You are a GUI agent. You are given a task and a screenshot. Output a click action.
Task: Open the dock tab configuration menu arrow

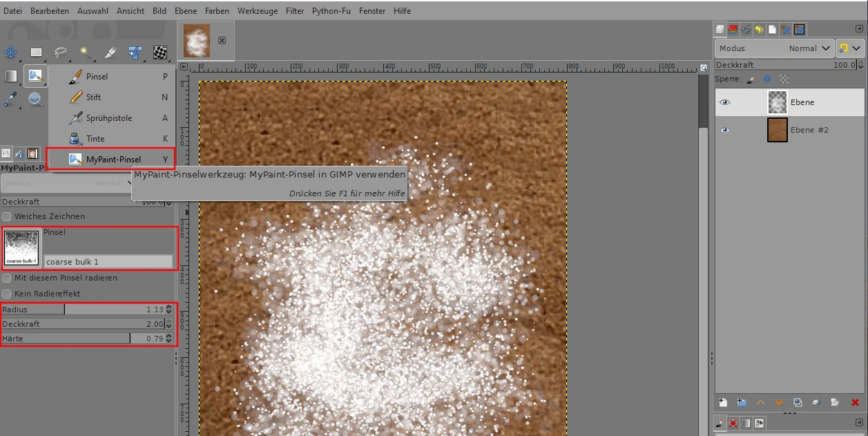pos(858,30)
